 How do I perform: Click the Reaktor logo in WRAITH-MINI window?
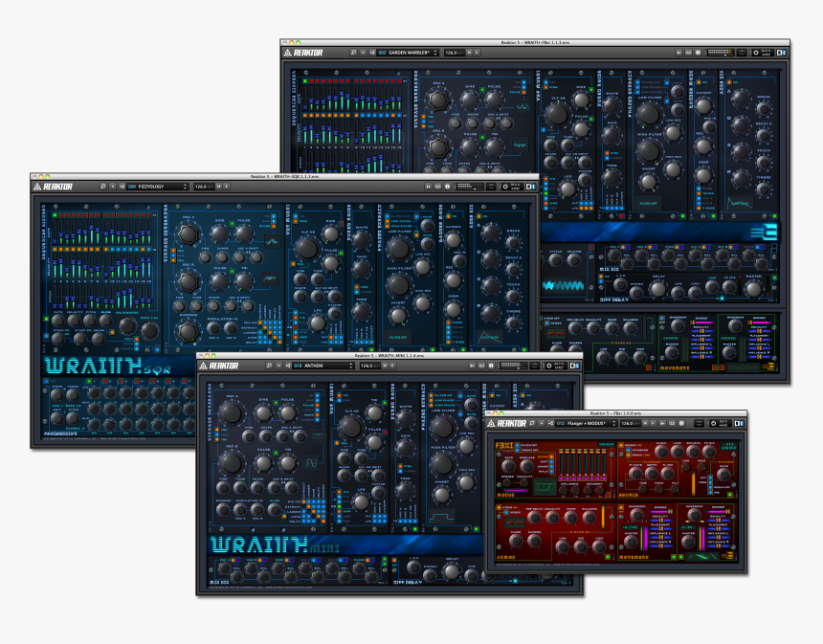click(219, 366)
